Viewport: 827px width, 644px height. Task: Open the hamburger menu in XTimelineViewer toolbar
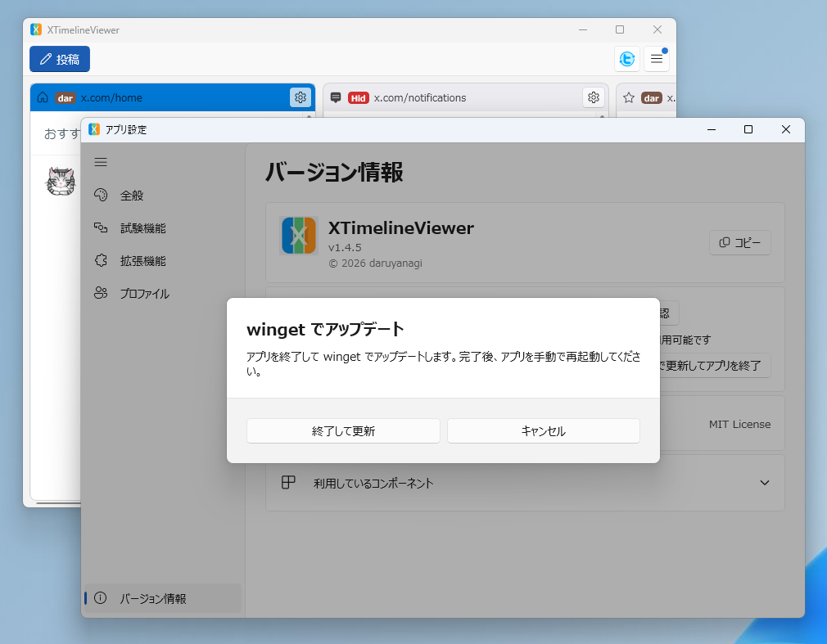[656, 58]
